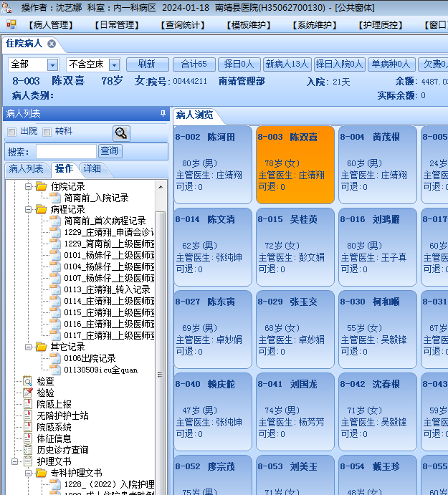Select patient card 8-002 陈河田

click(x=213, y=165)
